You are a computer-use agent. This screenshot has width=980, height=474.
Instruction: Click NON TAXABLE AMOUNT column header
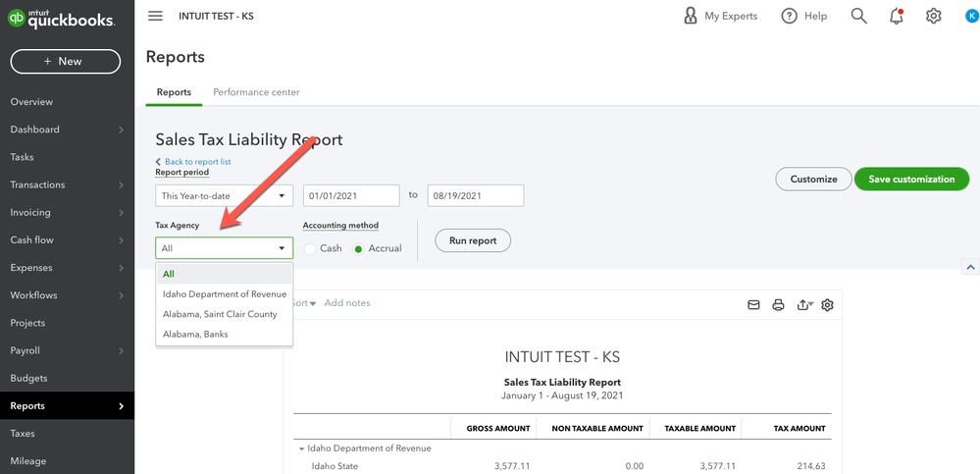coord(597,428)
